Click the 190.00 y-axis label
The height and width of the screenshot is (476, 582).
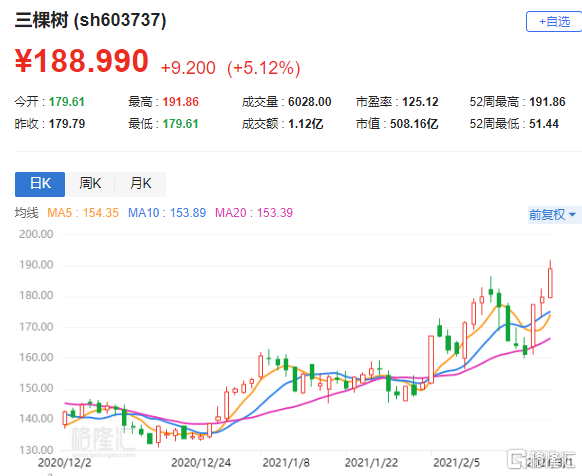[x=36, y=265]
